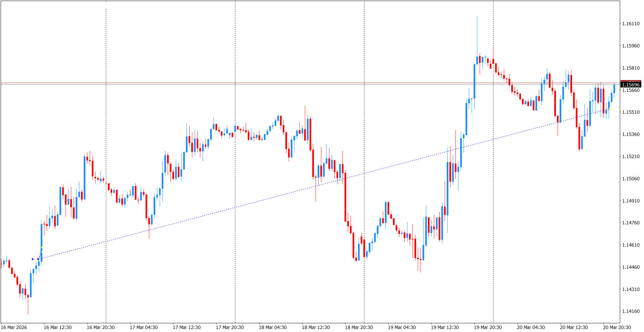Click the 1.15960 price axis label
Screen dimensions: 644x332
coord(631,46)
